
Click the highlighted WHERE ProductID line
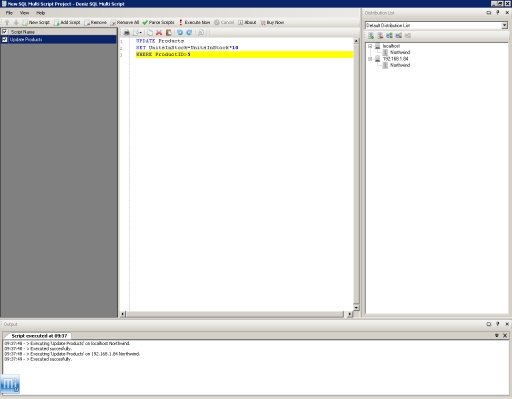[244, 54]
